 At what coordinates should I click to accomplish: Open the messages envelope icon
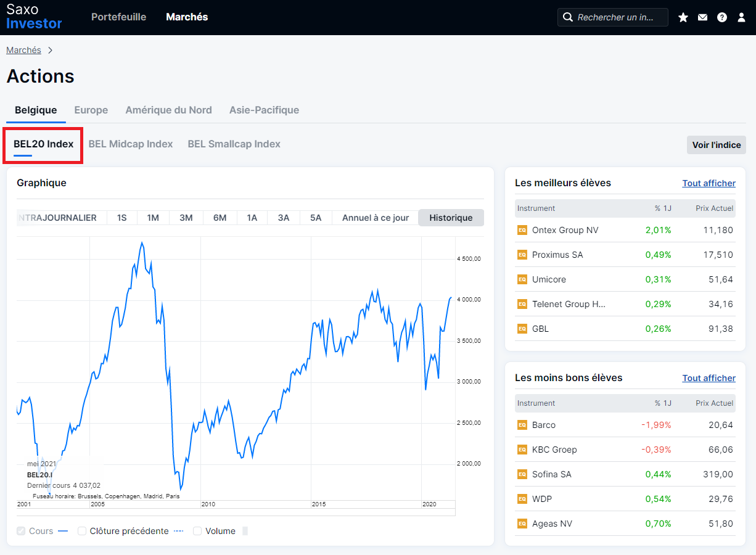tap(702, 17)
